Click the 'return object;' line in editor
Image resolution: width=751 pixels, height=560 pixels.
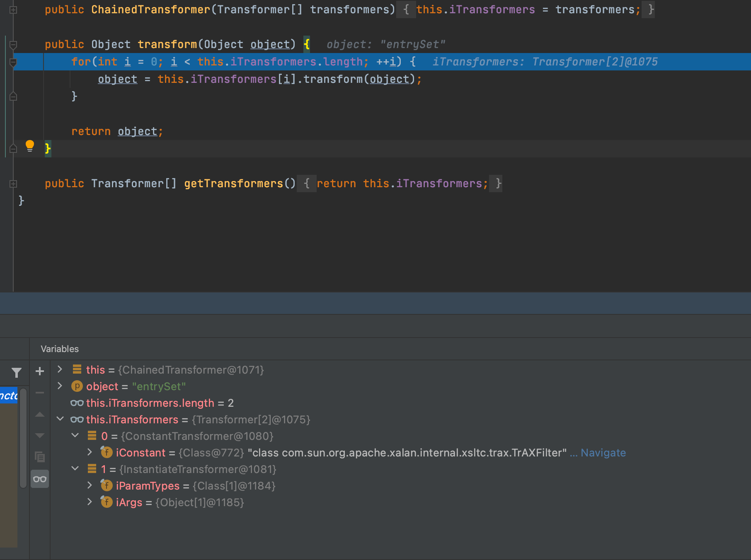(117, 131)
